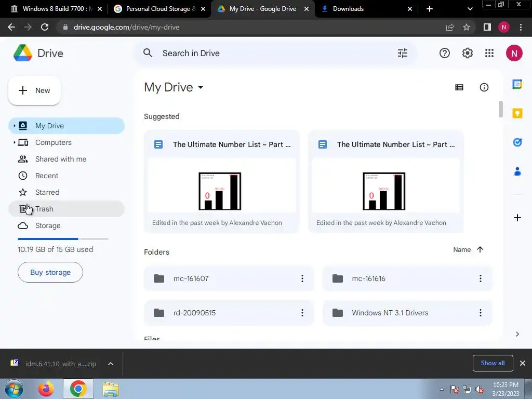This screenshot has height=399, width=532.
Task: Click the storage usage progress bar
Action: point(63,239)
